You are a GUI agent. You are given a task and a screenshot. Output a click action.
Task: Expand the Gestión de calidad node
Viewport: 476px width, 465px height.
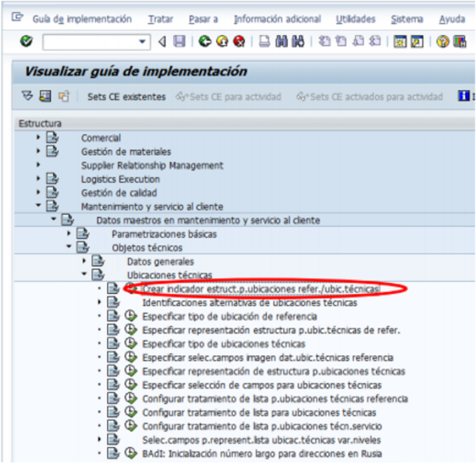(38, 192)
